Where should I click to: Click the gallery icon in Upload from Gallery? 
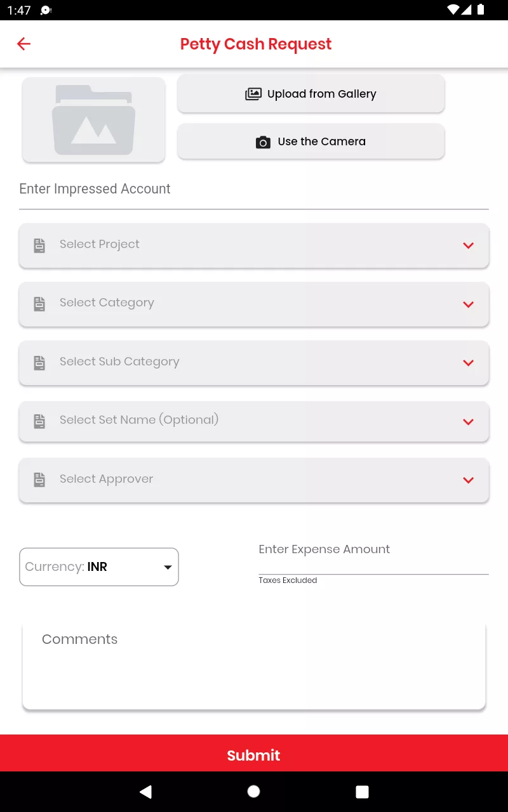point(253,94)
